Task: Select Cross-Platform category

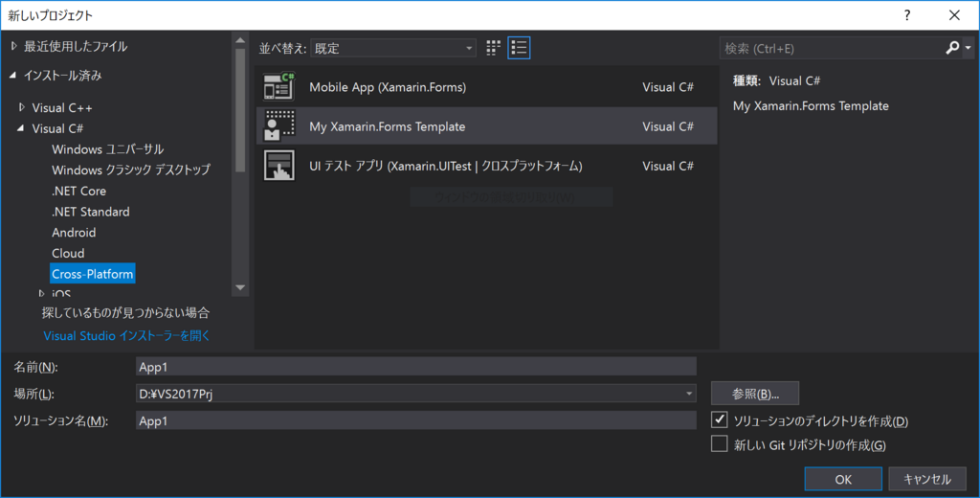Action: pyautogui.click(x=93, y=273)
